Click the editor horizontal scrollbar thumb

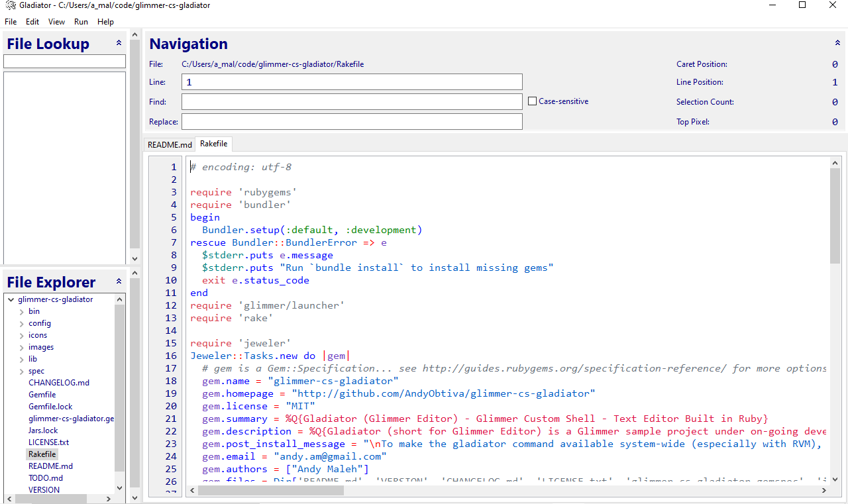point(272,491)
